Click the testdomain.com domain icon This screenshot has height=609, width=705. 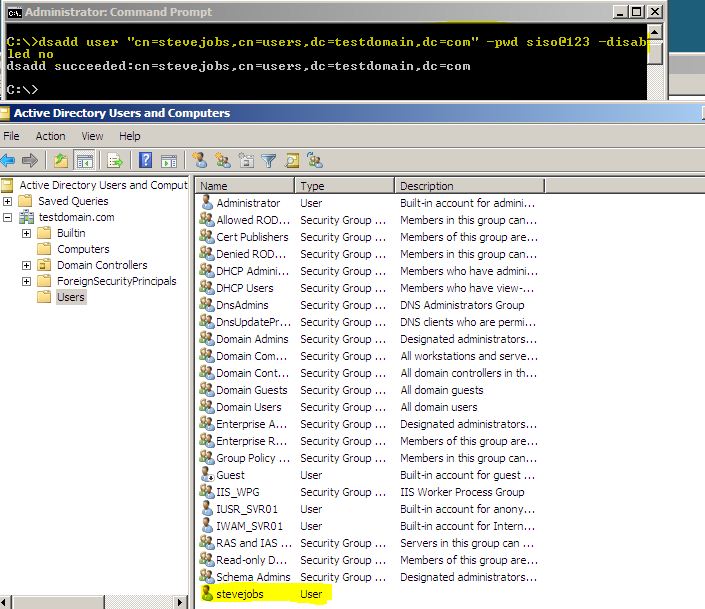pos(27,217)
